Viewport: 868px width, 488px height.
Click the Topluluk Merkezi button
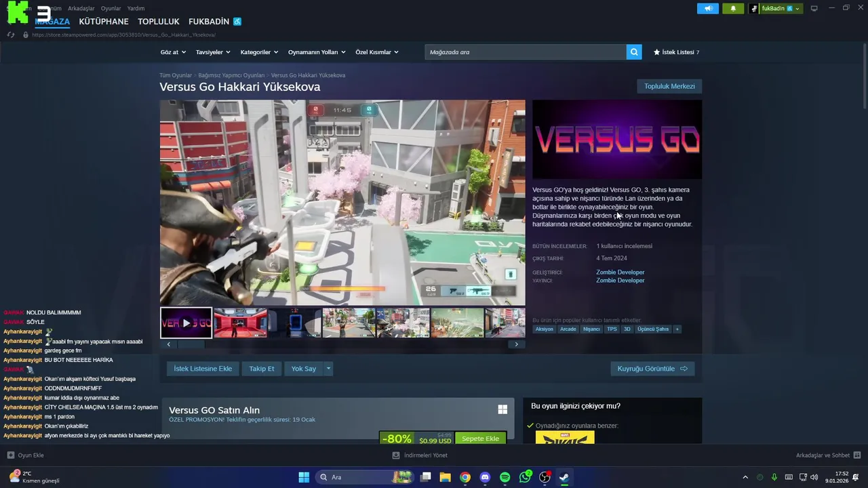[669, 86]
